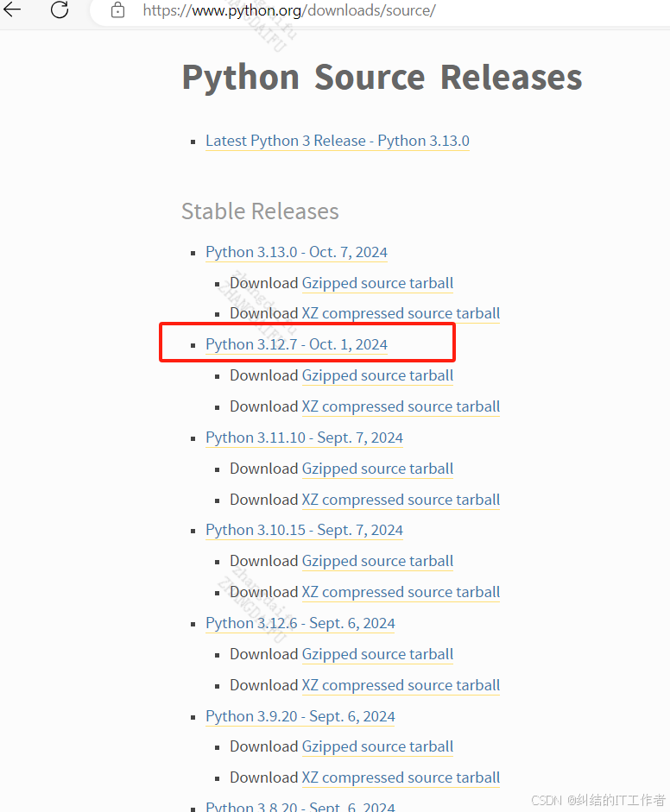Download Gzipped source tarball for Python 3.12.7

coord(377,375)
